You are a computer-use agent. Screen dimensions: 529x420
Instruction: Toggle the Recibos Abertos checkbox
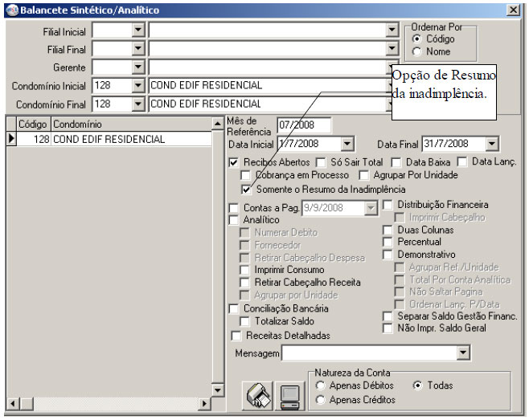234,162
